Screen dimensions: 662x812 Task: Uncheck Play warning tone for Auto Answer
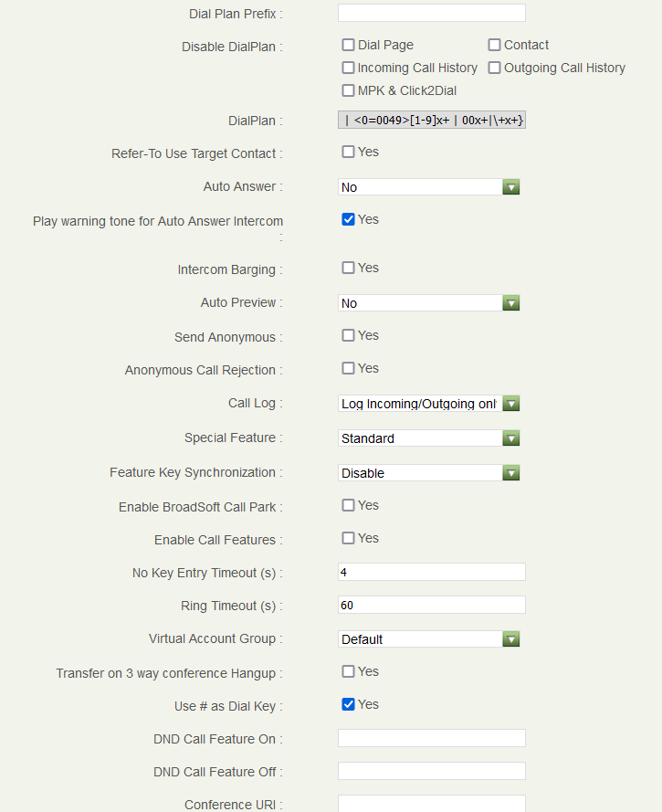(x=348, y=218)
